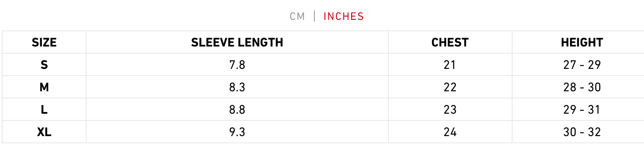Click the SIZE column header

(x=44, y=42)
